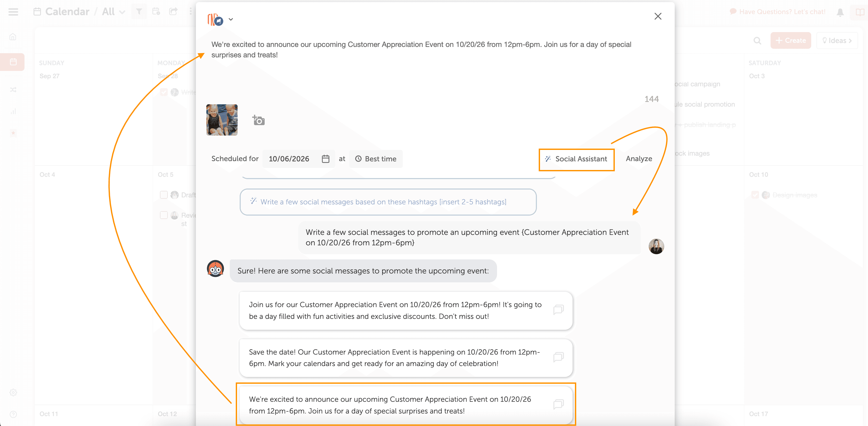The image size is (868, 426).
Task: Toggle the Review task checkbox on Oct 5
Action: pyautogui.click(x=164, y=215)
